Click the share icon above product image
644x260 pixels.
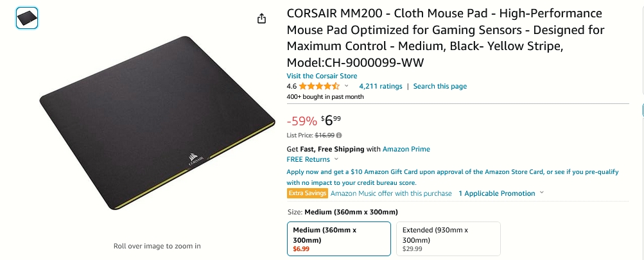(261, 19)
